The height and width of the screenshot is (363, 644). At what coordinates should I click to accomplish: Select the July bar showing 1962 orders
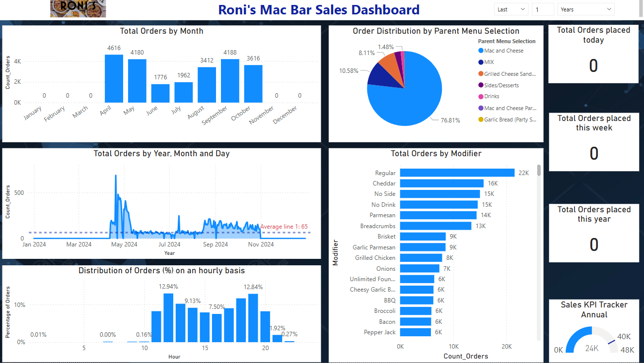(x=183, y=92)
